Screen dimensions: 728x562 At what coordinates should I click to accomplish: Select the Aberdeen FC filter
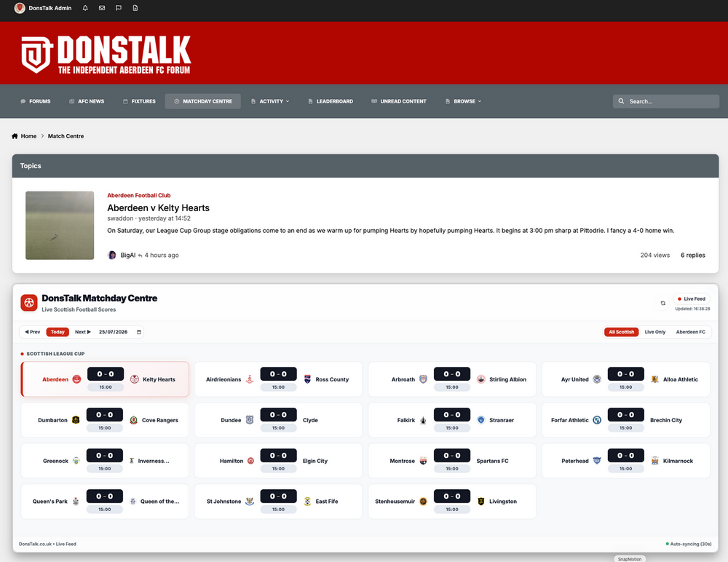tap(690, 332)
